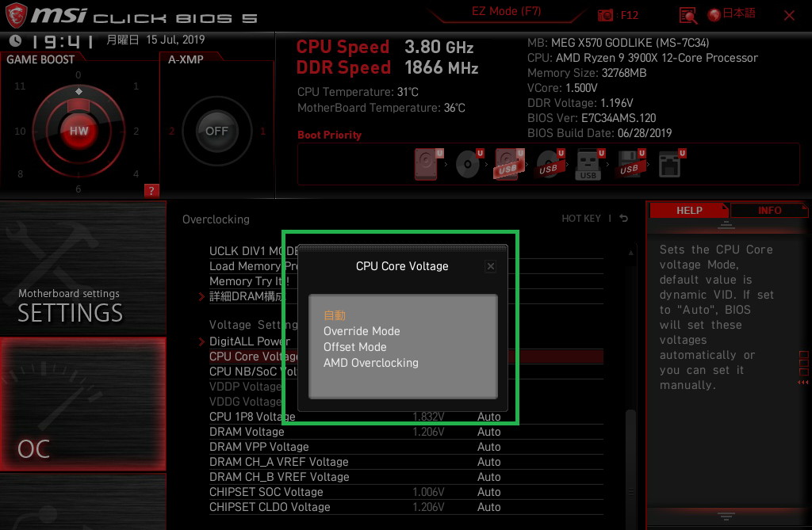Switch to the INFO tab

click(769, 210)
